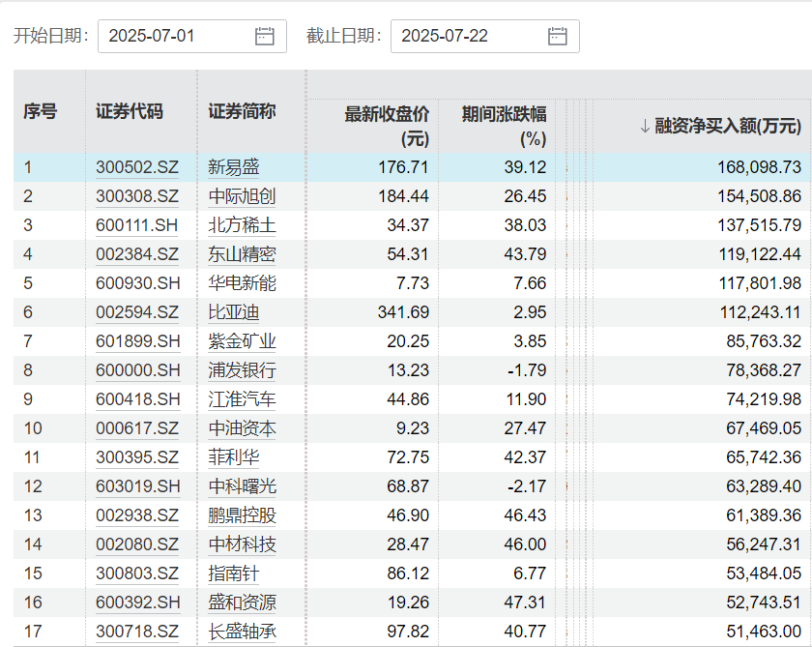Open the 中科曙光 stock link
The height and width of the screenshot is (647, 812).
242,486
